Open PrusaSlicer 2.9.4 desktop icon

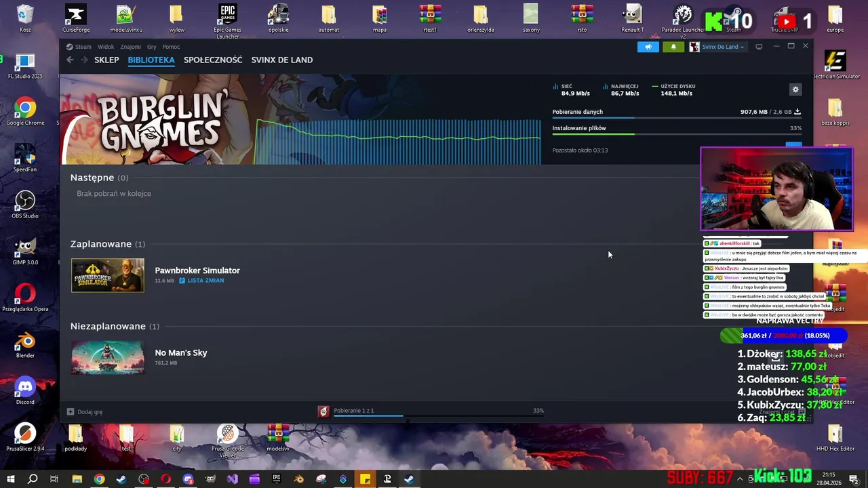25,437
